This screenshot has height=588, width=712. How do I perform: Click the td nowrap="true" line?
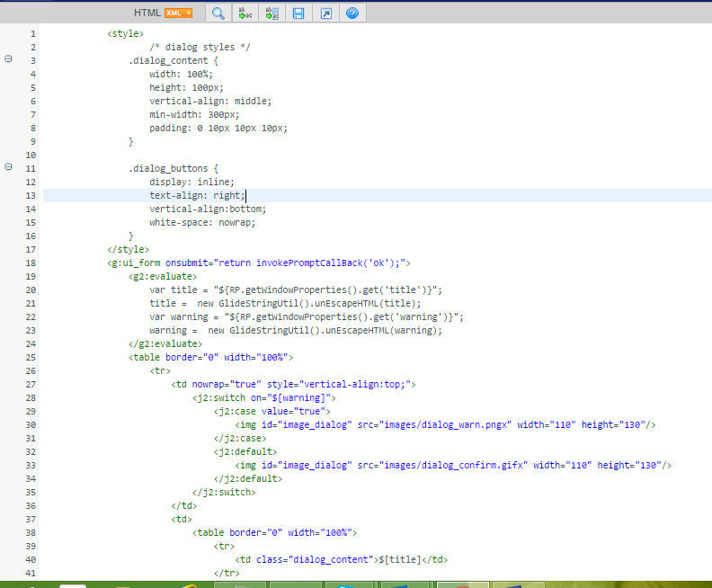[293, 384]
